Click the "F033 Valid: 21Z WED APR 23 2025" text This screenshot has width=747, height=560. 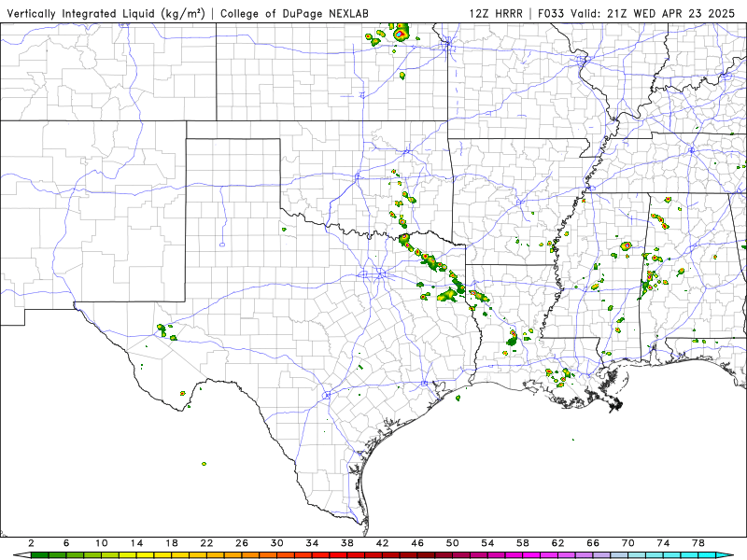[637, 13]
